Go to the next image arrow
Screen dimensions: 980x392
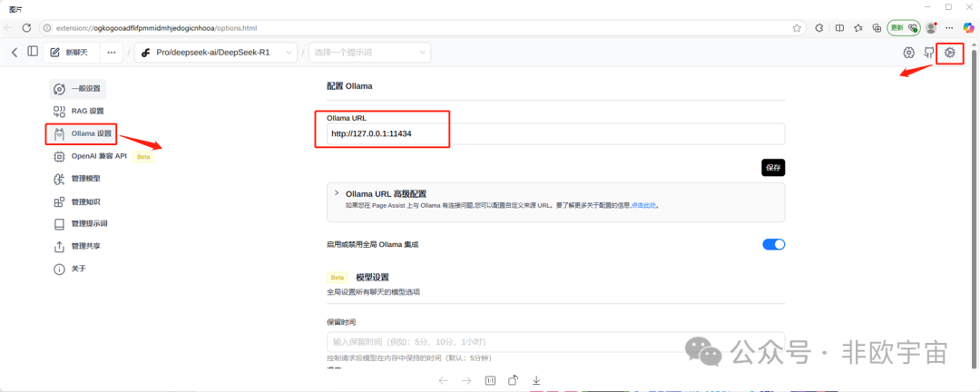(x=466, y=380)
